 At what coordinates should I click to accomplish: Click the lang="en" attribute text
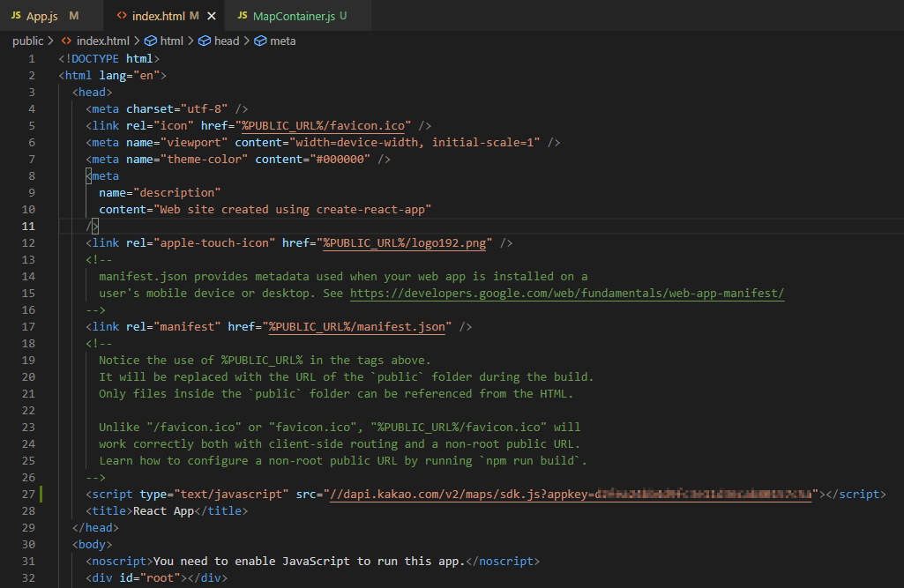tap(129, 76)
